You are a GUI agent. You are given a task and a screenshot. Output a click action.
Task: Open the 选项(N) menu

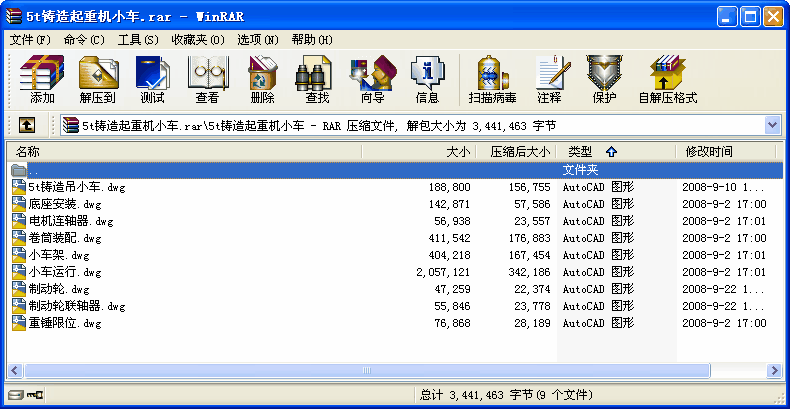258,40
